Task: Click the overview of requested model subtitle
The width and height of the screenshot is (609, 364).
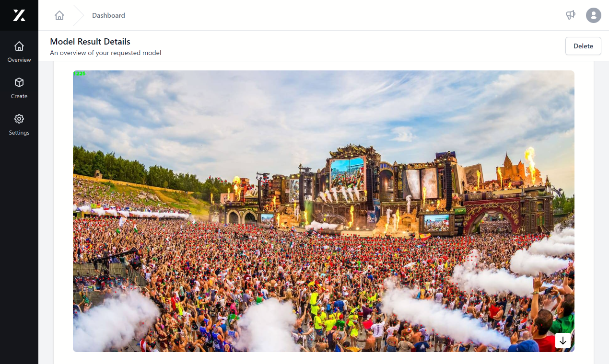Action: [105, 53]
